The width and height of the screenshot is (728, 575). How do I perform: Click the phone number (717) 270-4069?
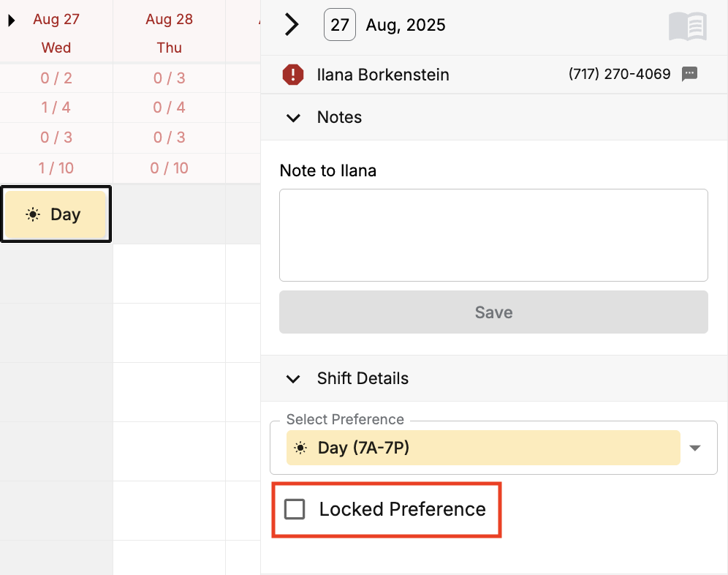(x=619, y=74)
